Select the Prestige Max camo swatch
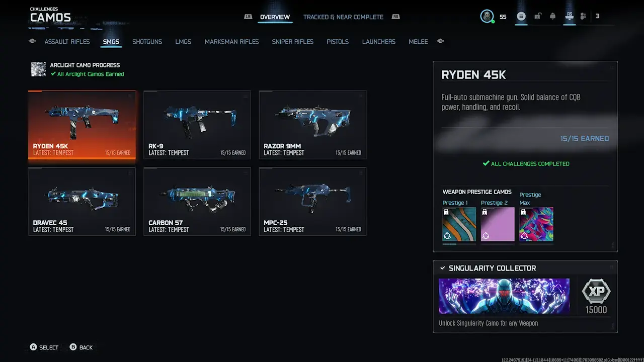 tap(536, 225)
